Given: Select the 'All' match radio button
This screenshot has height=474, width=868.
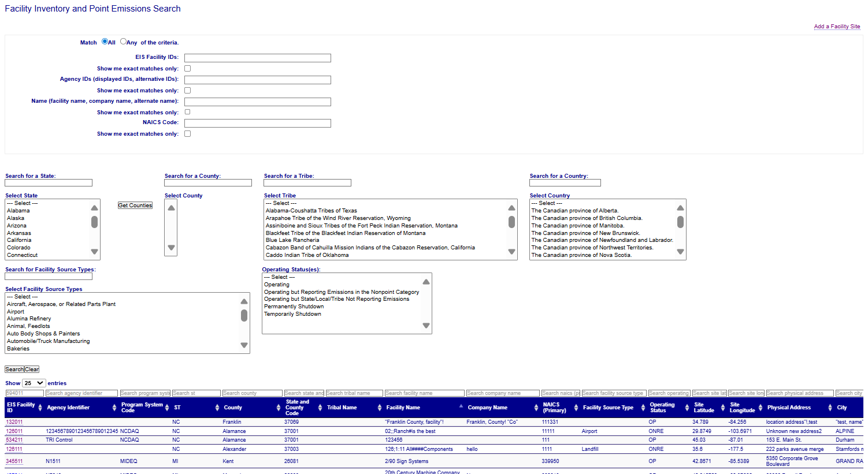Looking at the screenshot, I should (105, 42).
